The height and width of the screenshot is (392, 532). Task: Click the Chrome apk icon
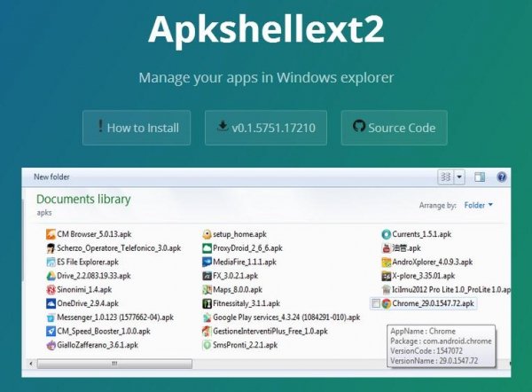tap(386, 303)
